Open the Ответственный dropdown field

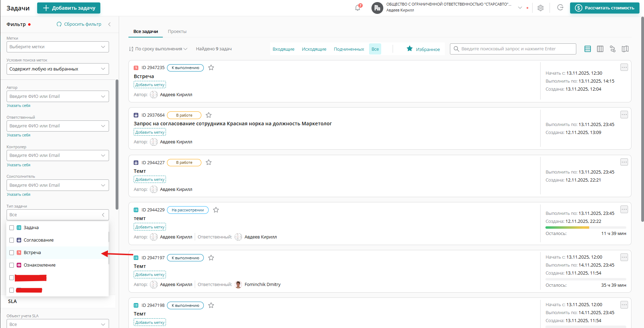(58, 126)
